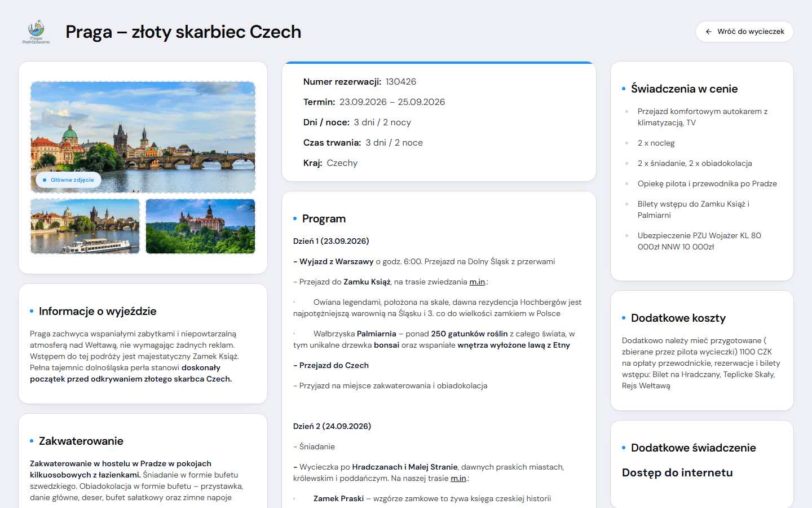
Task: Click the 1100 CZK additional costs paragraph
Action: [x=701, y=363]
